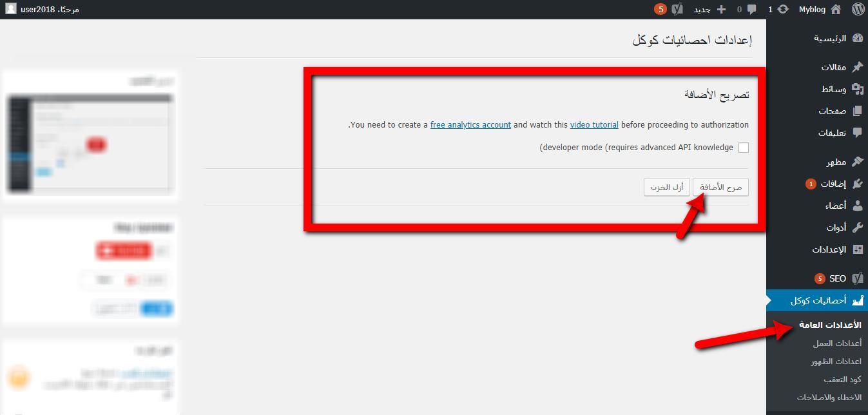Click the plugin icon next to إضافات
This screenshot has height=415, width=868.
click(857, 184)
